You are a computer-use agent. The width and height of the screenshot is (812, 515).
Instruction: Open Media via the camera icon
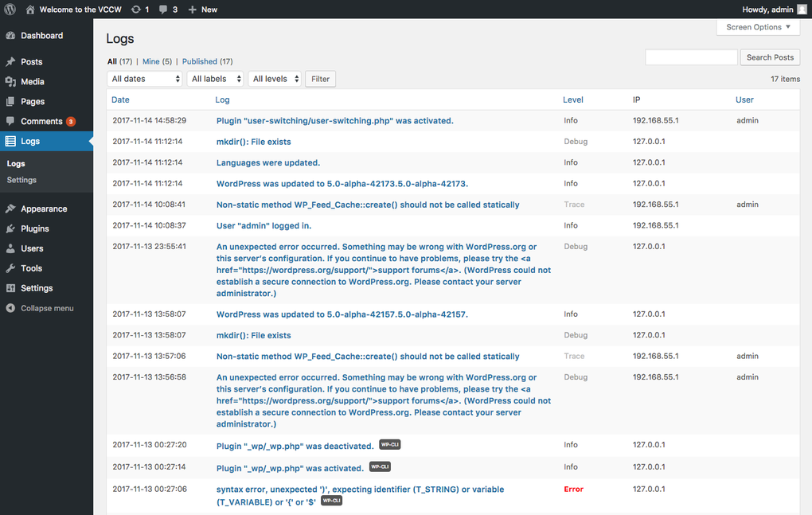(x=11, y=80)
